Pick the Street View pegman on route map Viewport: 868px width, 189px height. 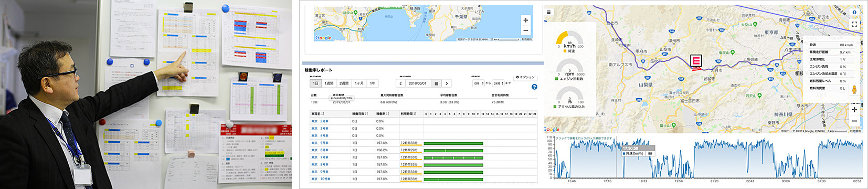click(854, 90)
